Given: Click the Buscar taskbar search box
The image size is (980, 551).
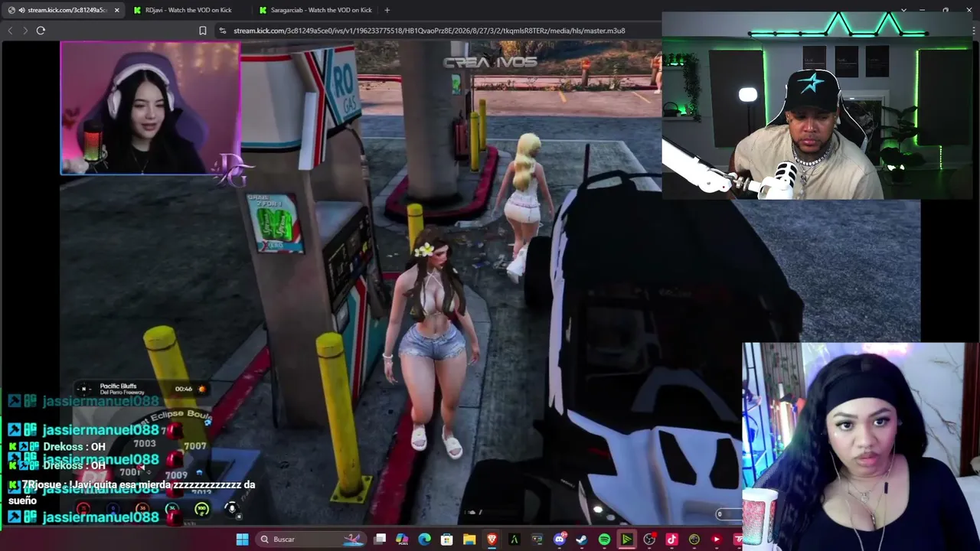Looking at the screenshot, I should pos(310,540).
